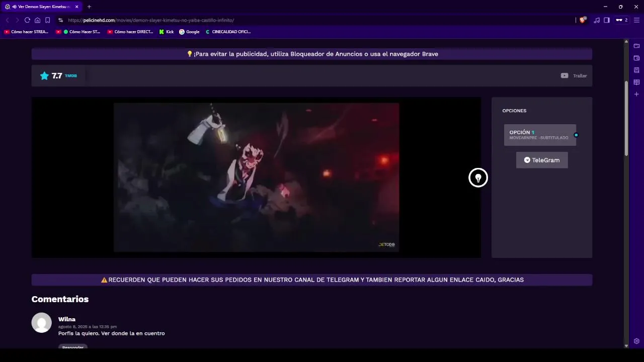This screenshot has width=644, height=362.
Task: Click the Telegram reminder banner text
Action: (312, 280)
